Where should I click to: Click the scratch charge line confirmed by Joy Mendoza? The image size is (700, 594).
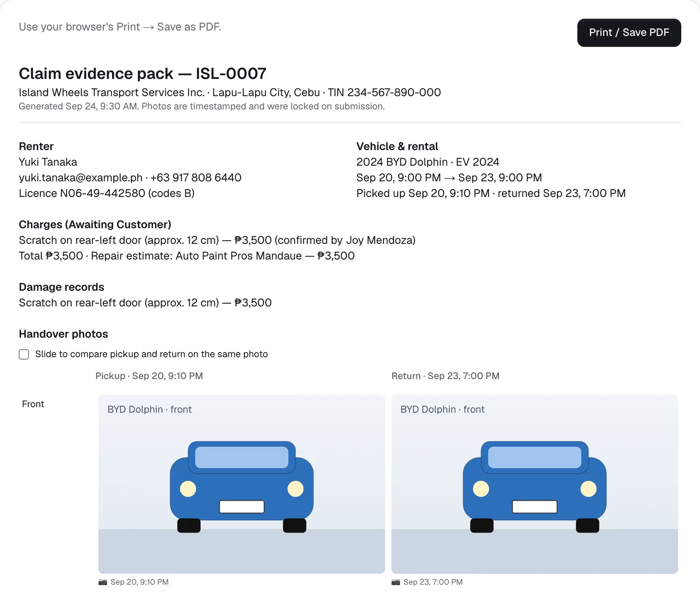(x=217, y=240)
